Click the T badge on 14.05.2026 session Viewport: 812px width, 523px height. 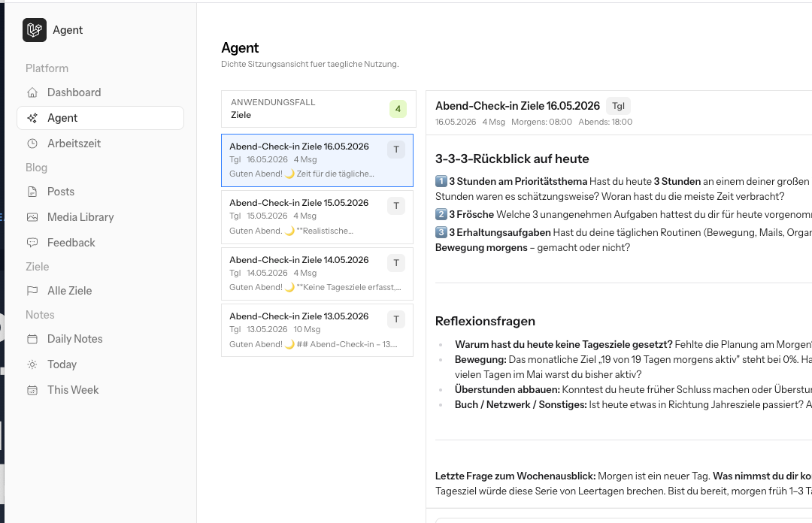point(396,263)
